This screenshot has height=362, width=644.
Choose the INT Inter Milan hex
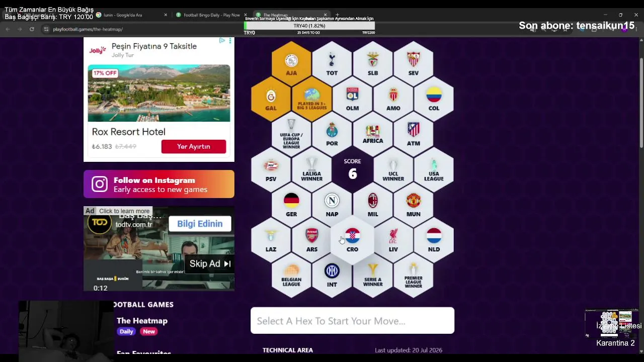[332, 275]
